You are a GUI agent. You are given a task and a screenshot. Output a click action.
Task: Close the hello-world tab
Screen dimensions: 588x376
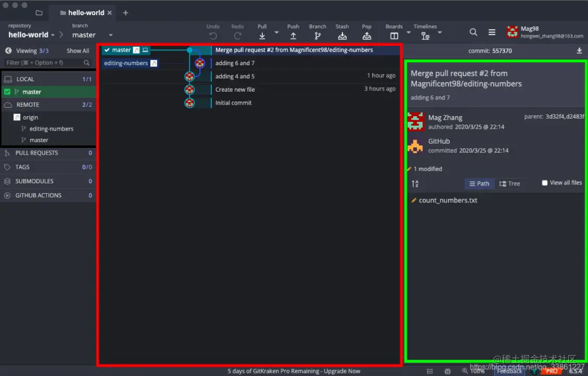click(109, 12)
